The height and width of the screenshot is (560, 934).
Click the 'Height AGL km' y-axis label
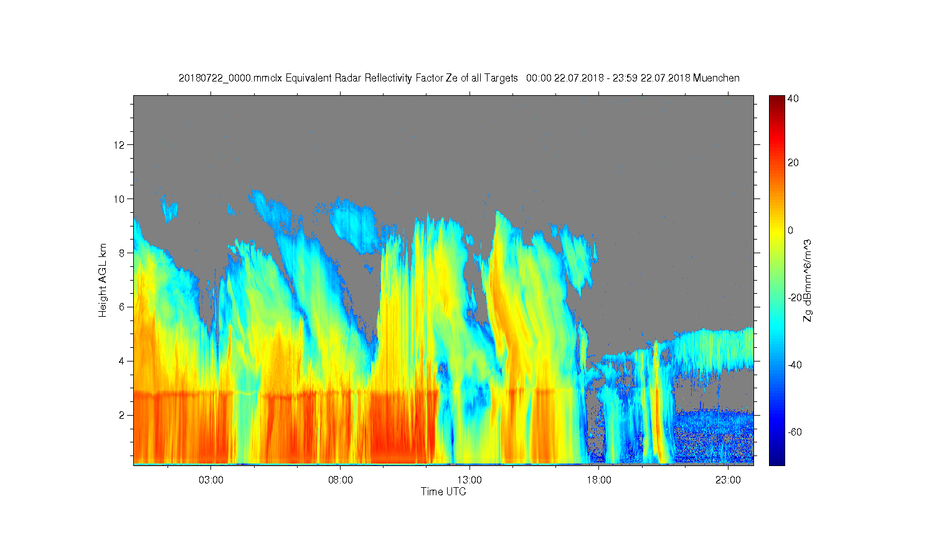point(103,280)
